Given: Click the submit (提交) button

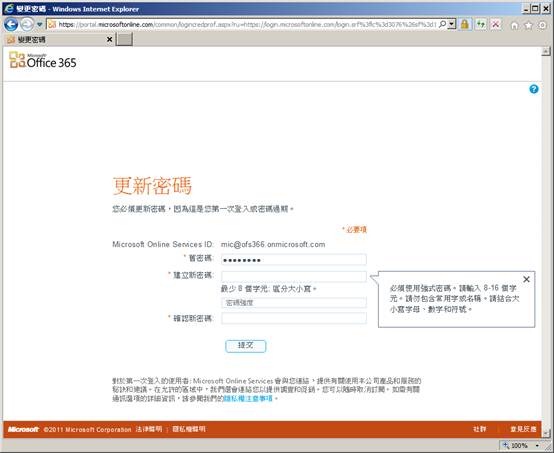Looking at the screenshot, I should pyautogui.click(x=246, y=346).
